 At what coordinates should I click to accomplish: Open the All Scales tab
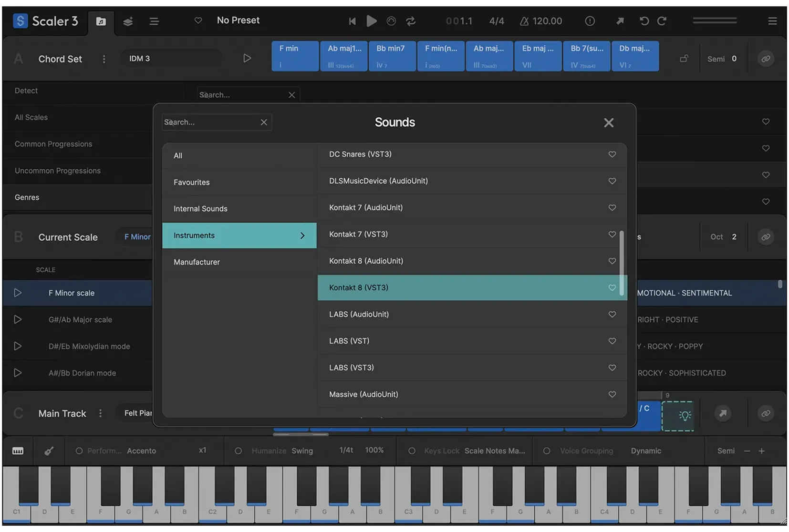click(78, 117)
